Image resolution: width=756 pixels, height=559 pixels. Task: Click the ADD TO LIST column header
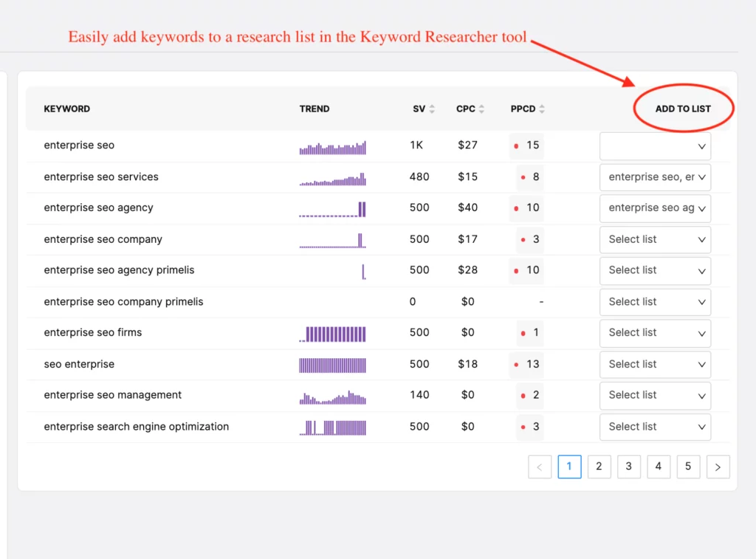click(x=683, y=109)
